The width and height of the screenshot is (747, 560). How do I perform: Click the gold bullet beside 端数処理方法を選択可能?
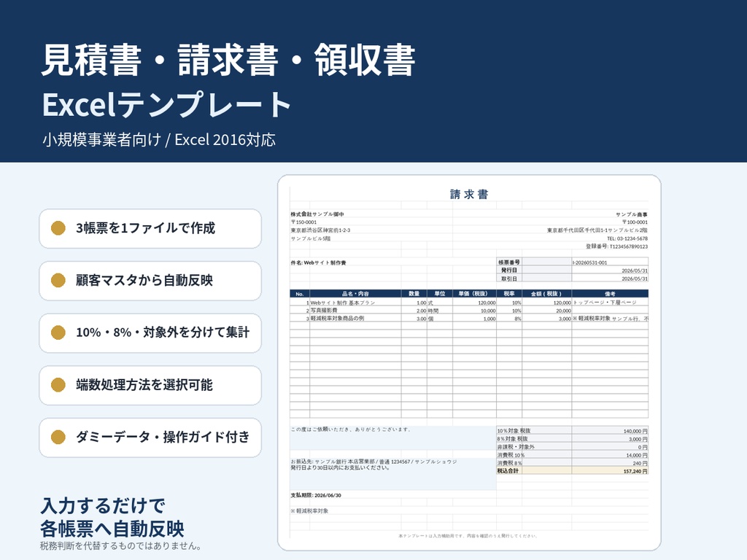(58, 385)
